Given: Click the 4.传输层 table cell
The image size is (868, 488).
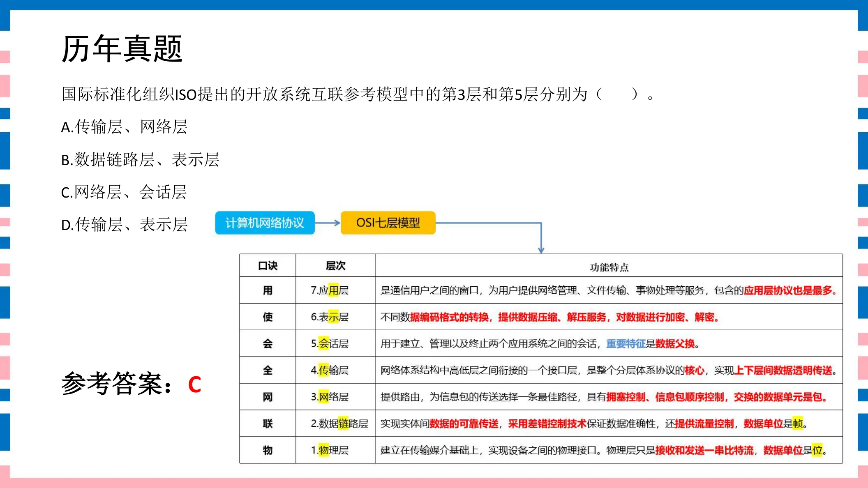Looking at the screenshot, I should tap(335, 370).
